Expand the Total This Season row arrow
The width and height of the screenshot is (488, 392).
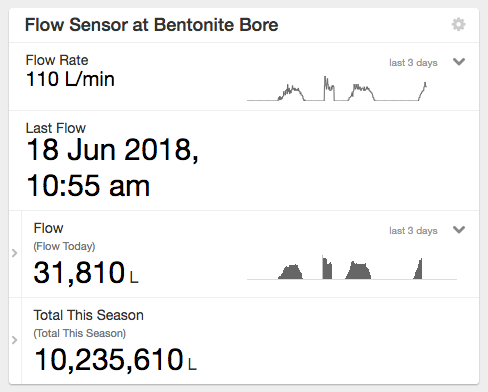point(14,340)
